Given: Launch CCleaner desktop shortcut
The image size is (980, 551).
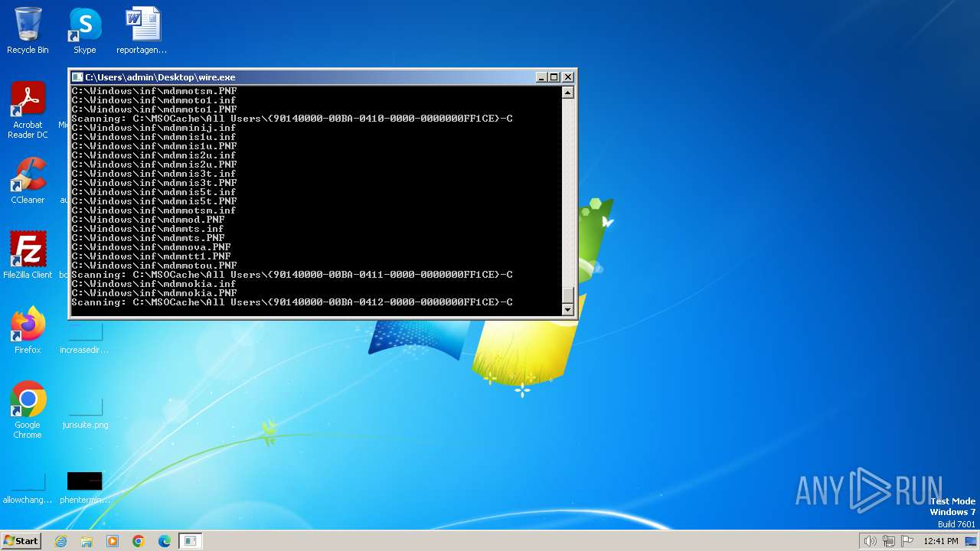Looking at the screenshot, I should (28, 181).
